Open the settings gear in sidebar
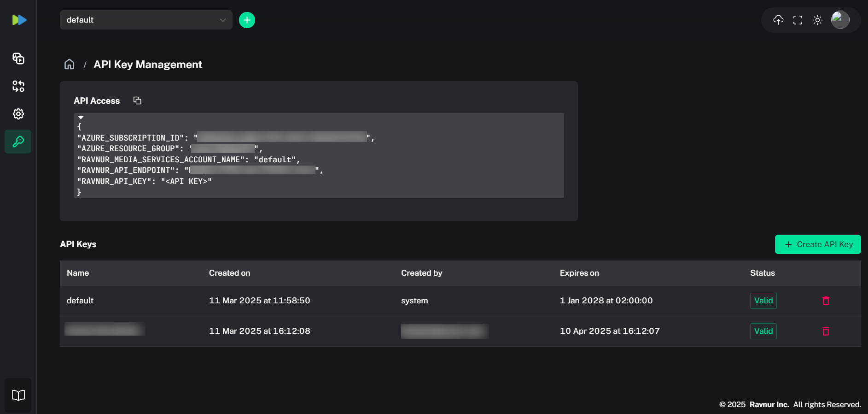Image resolution: width=868 pixels, height=414 pixels. [x=18, y=114]
